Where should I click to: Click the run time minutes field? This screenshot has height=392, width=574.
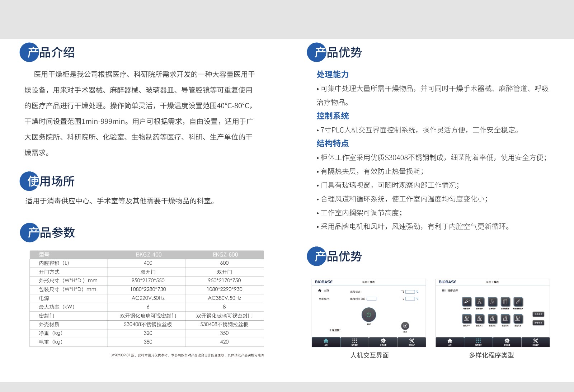[372, 299]
